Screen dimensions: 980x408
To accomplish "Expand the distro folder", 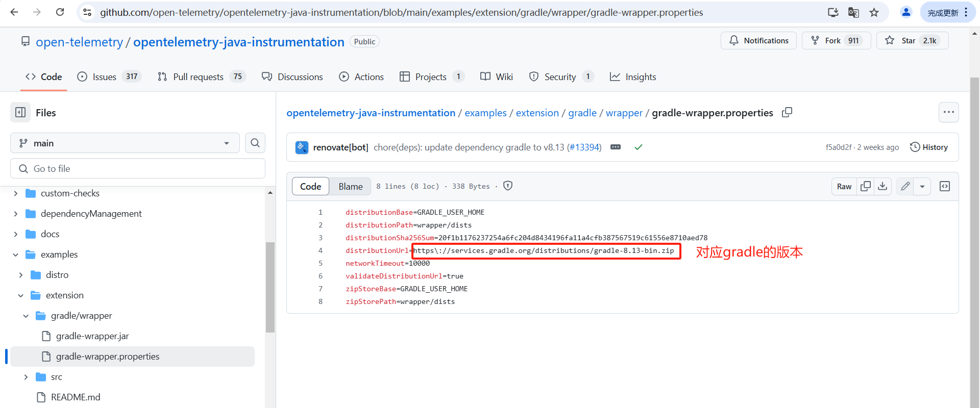I will pos(20,275).
